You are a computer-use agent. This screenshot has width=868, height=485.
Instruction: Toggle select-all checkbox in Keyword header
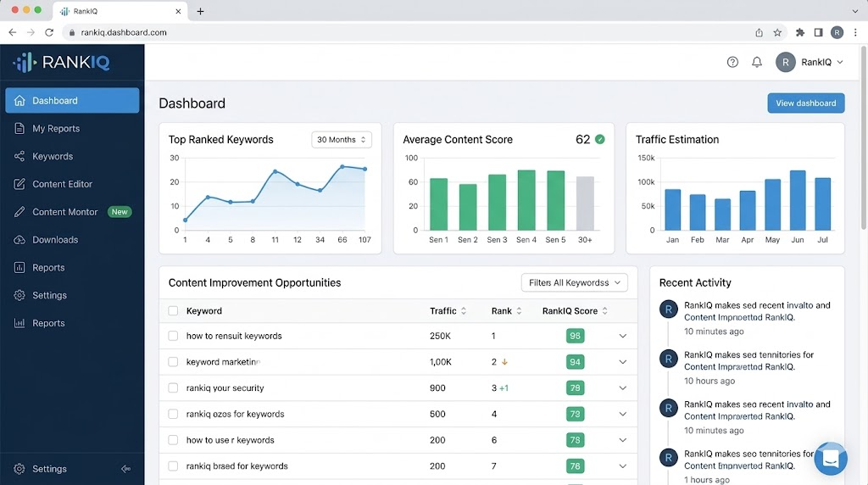coord(173,311)
